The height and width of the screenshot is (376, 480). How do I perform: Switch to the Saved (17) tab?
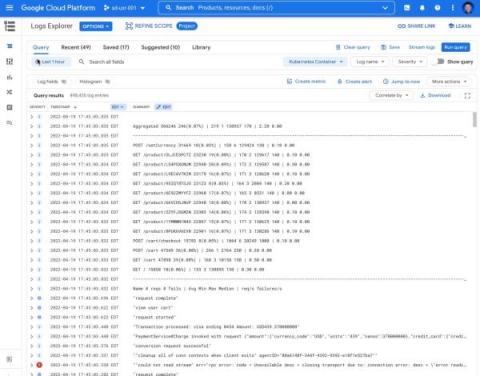(x=116, y=47)
